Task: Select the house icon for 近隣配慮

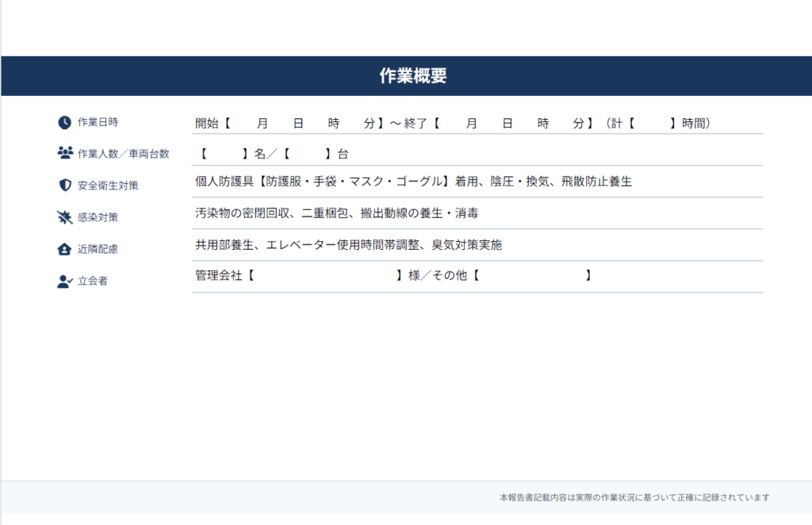Action: point(63,248)
